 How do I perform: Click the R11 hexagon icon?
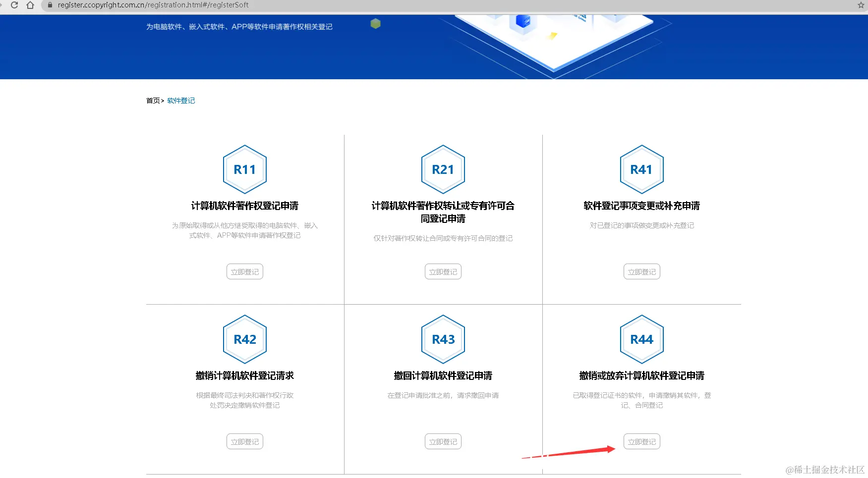coord(244,169)
